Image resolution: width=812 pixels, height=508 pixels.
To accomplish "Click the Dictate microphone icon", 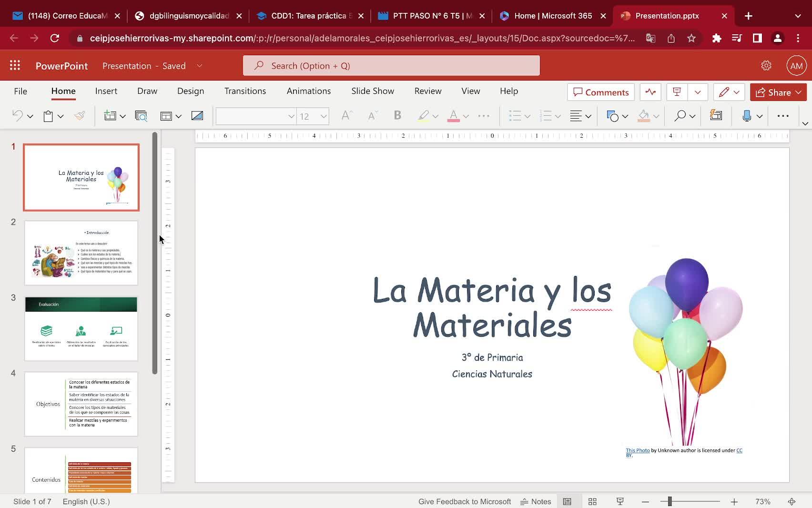I will [x=746, y=116].
